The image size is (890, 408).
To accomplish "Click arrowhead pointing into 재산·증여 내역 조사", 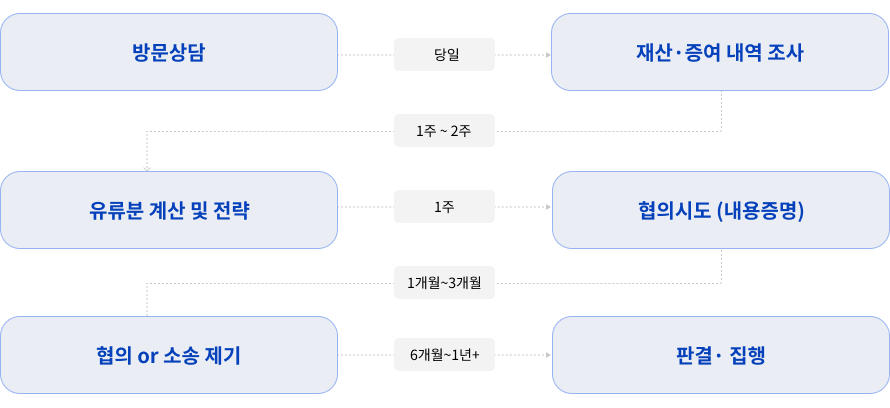I will 547,54.
